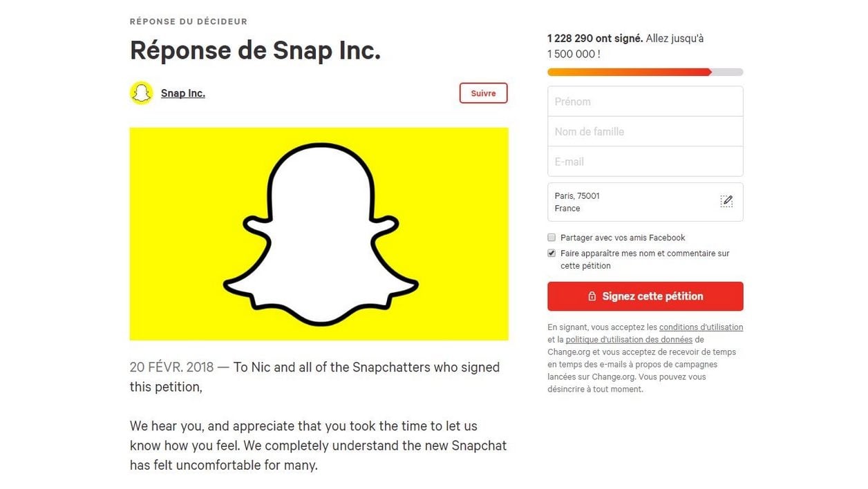868x489 pixels.
Task: Follow Snap Inc. with Suivre button
Action: [x=483, y=93]
